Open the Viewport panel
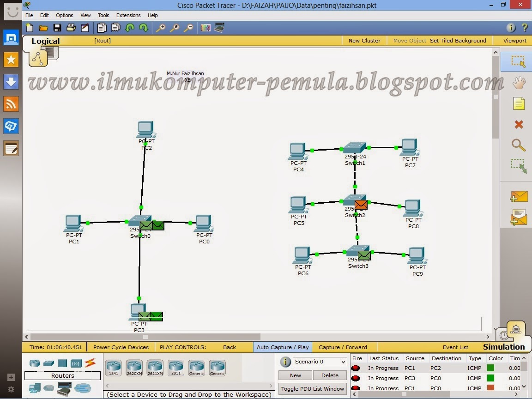 point(514,40)
